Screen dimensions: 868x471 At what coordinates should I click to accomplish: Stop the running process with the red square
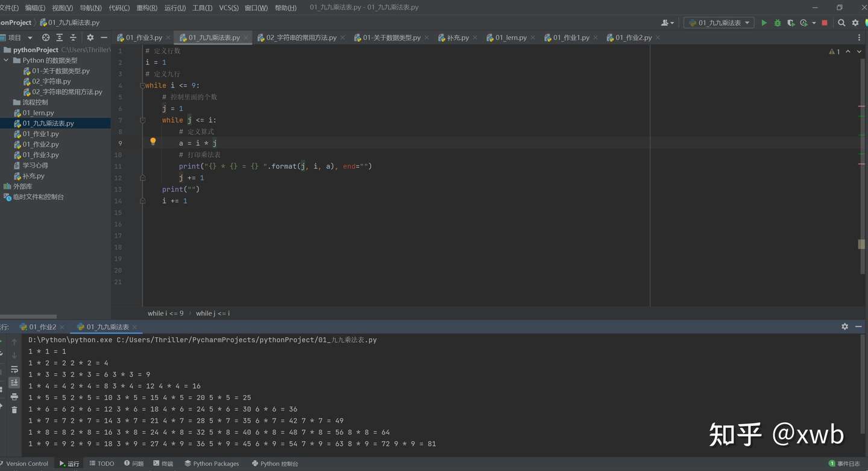tap(825, 23)
